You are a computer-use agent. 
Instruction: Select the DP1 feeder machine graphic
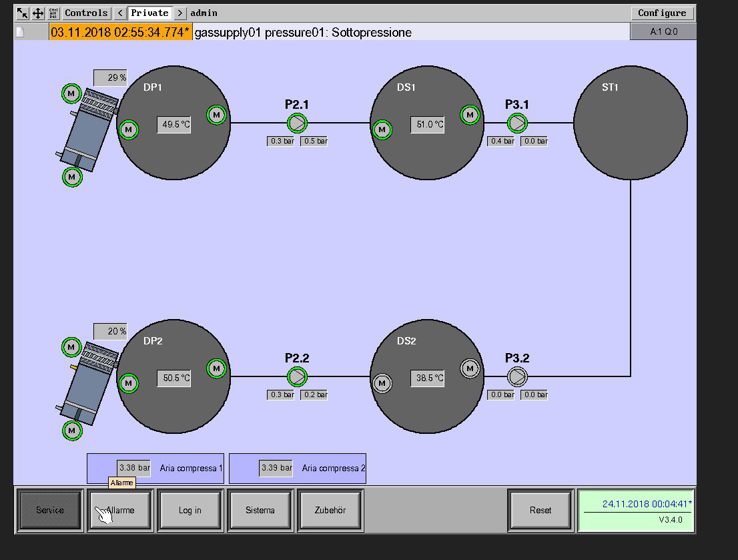coord(87,129)
